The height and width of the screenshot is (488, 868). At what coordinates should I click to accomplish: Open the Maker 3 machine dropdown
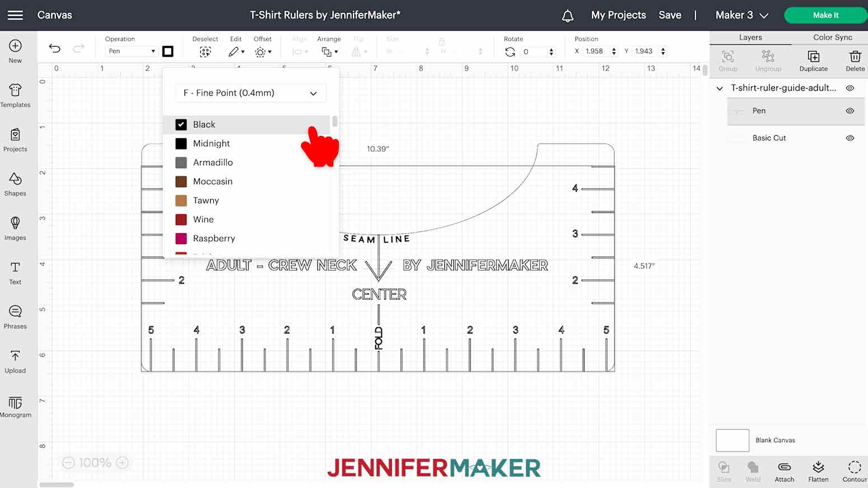tap(742, 15)
